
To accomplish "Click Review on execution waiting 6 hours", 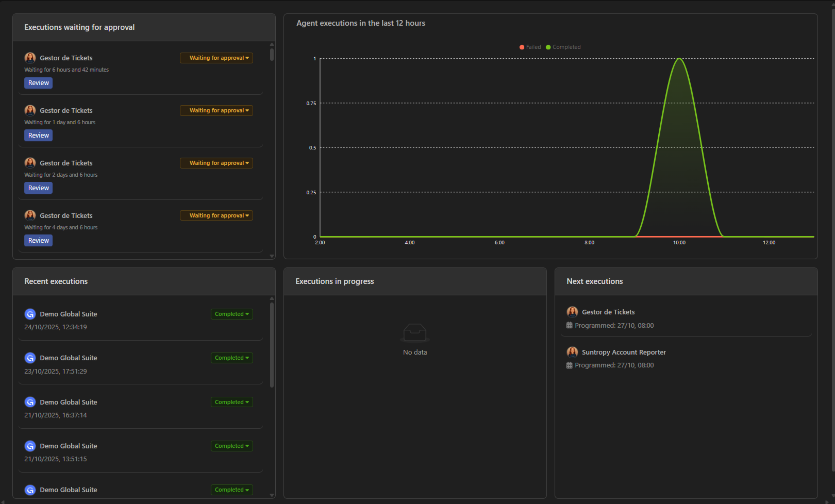I will coord(38,83).
